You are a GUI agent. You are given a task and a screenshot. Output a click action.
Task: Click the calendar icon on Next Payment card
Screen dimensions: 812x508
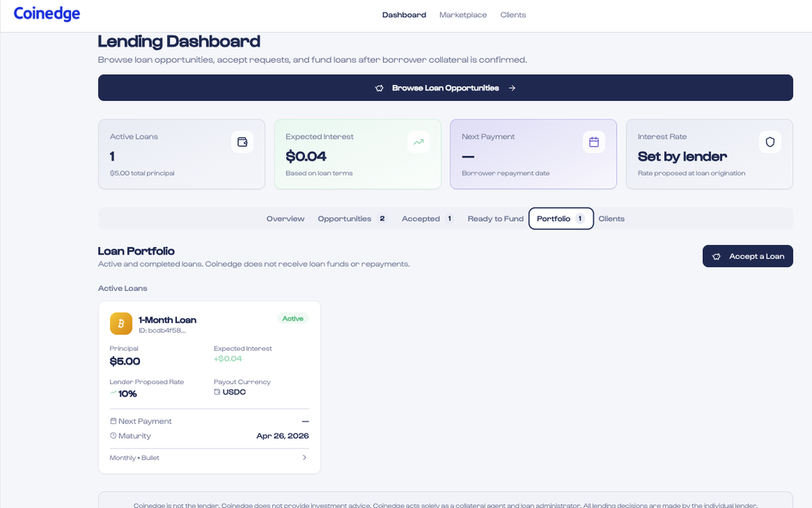pos(594,142)
